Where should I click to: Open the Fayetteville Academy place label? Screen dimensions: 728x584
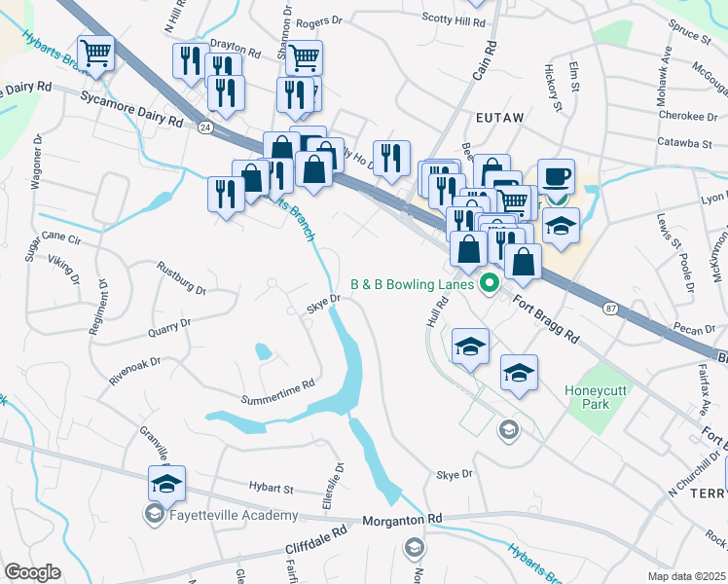(234, 515)
